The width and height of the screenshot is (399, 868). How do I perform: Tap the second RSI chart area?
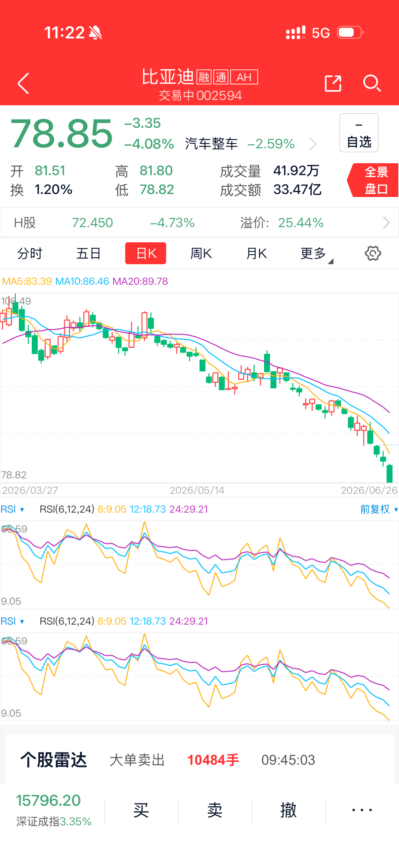point(199,677)
